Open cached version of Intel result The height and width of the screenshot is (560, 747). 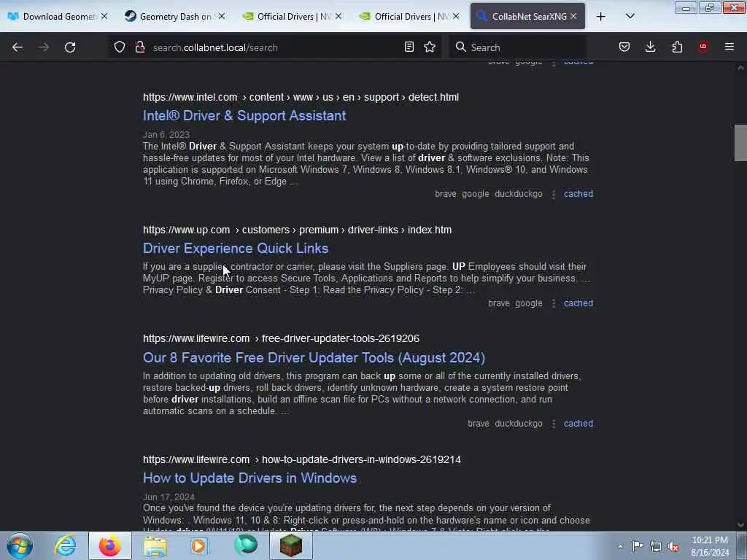[578, 194]
